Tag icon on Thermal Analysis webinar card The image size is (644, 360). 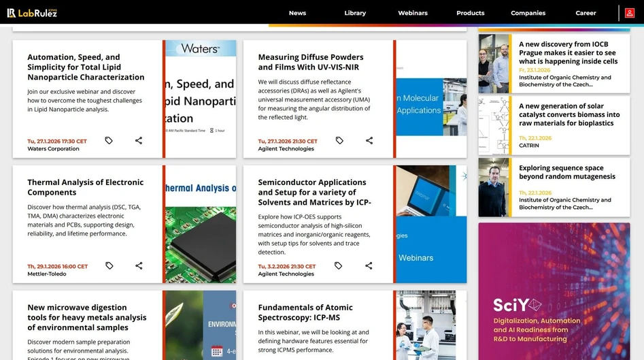coord(109,266)
